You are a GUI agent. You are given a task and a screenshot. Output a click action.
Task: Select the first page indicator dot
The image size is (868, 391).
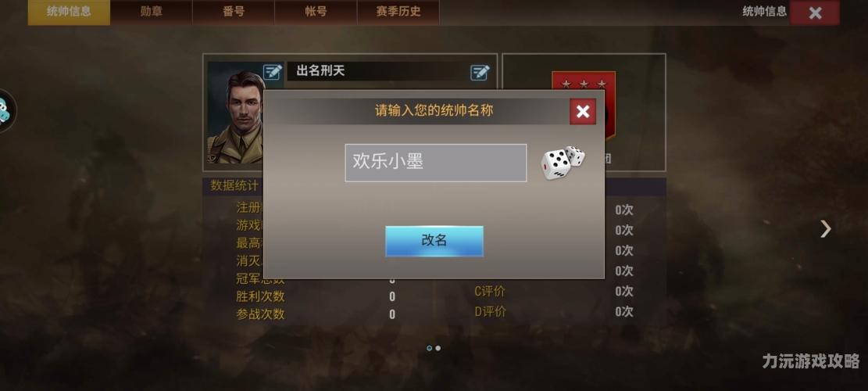coord(429,348)
